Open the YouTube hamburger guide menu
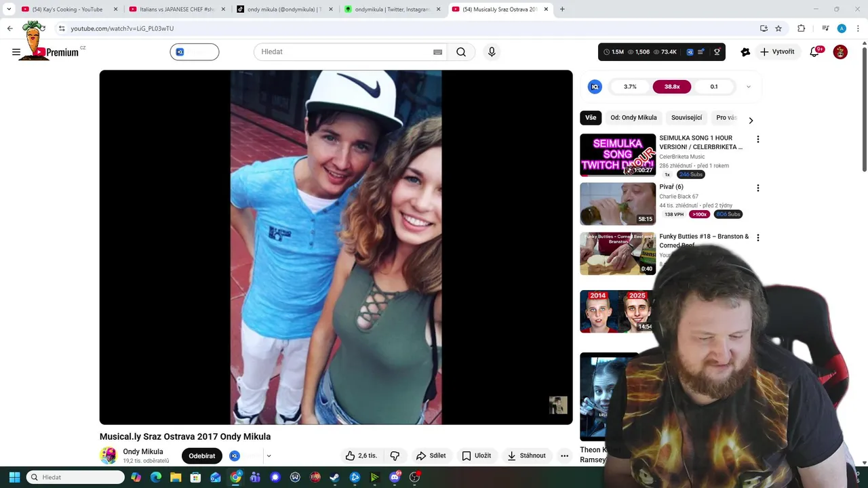868x488 pixels. (16, 52)
